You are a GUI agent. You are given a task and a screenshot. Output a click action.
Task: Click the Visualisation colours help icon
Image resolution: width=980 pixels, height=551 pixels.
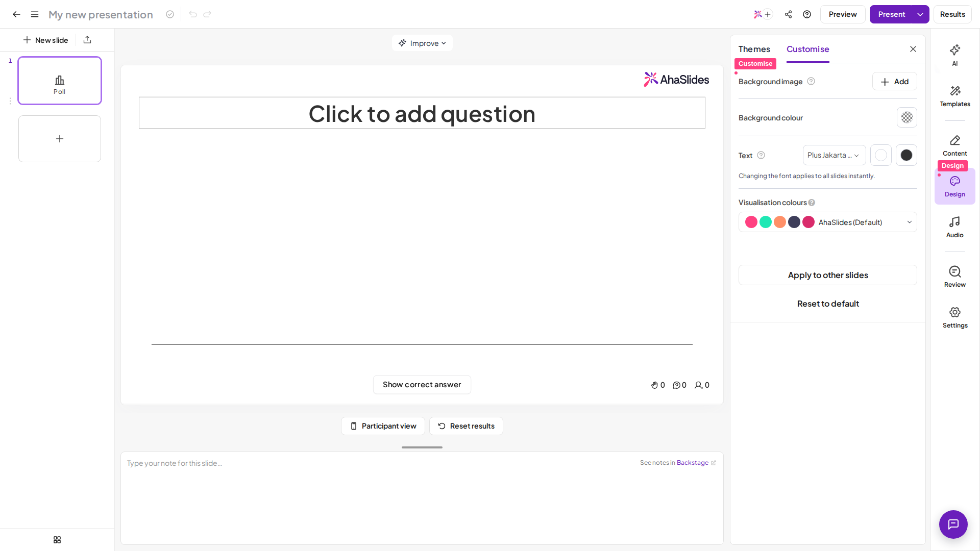click(812, 203)
